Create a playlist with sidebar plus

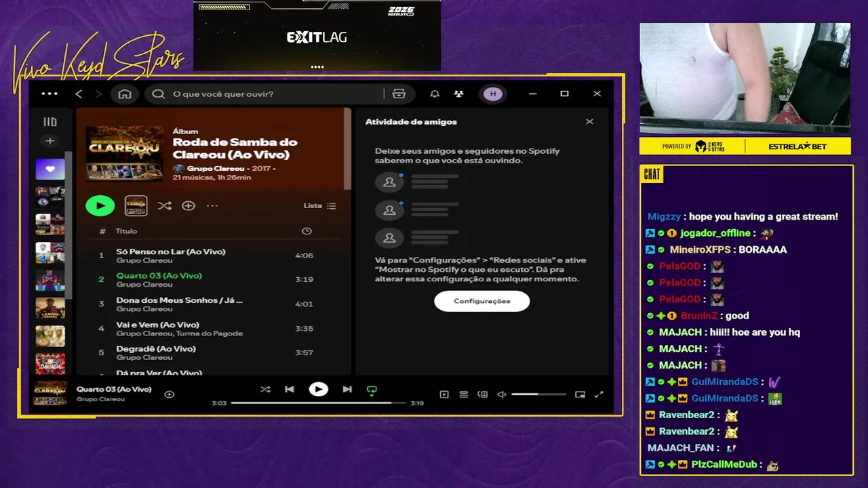pyautogui.click(x=50, y=141)
